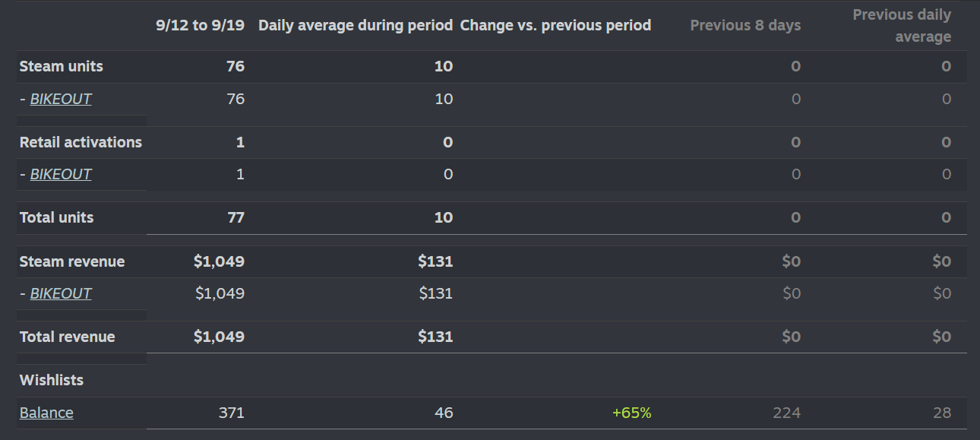The width and height of the screenshot is (980, 440).
Task: Click the wishlist daily average value 46
Action: tap(444, 413)
